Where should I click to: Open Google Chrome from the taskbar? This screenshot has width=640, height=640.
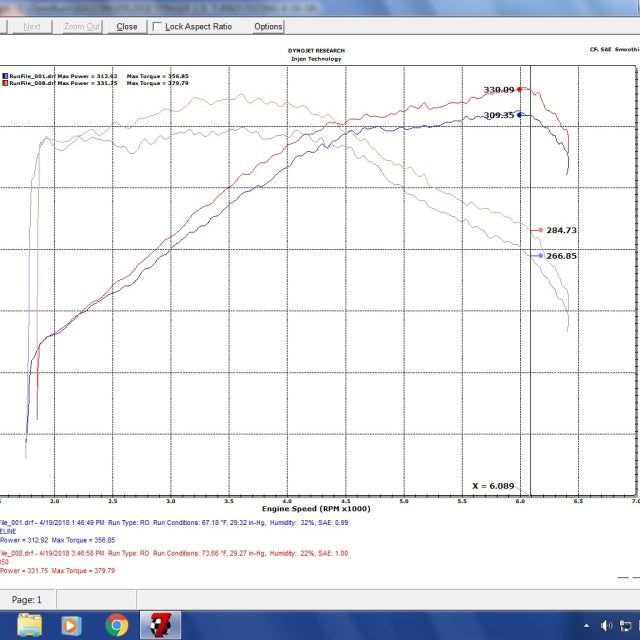click(x=117, y=625)
